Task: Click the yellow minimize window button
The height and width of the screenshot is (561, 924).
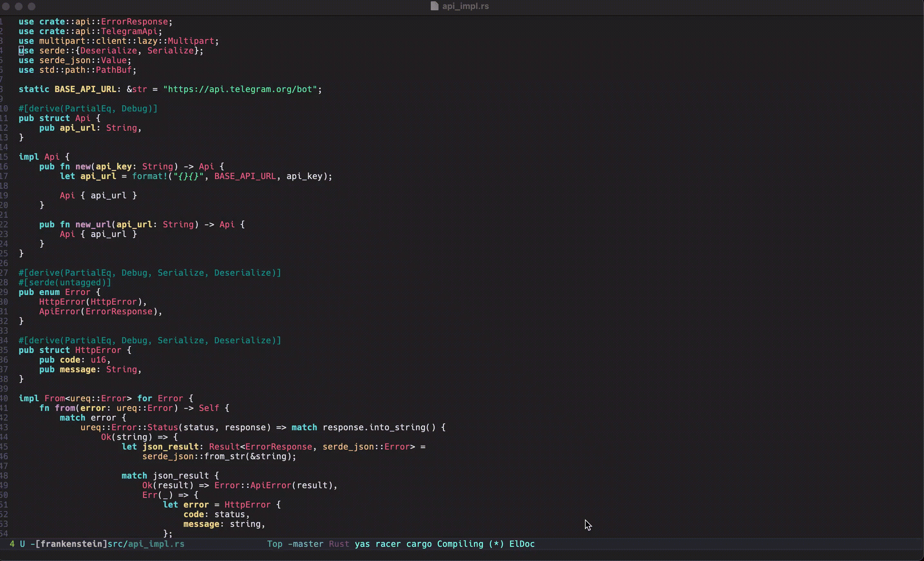Action: 19,6
